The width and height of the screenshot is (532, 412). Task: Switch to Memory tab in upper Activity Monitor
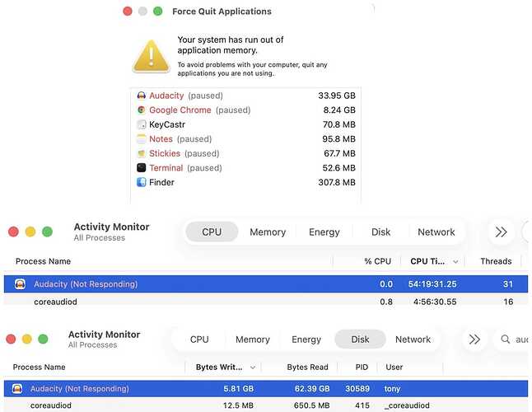[268, 232]
